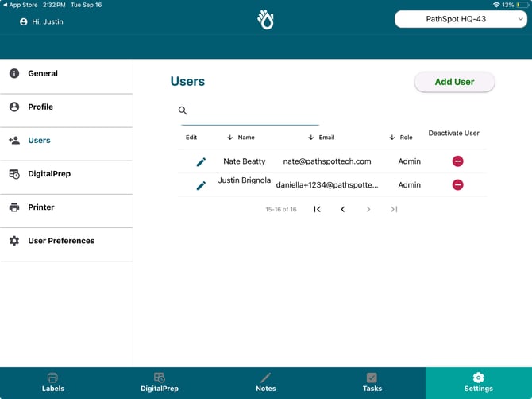Click the search magnifier icon

coord(183,111)
